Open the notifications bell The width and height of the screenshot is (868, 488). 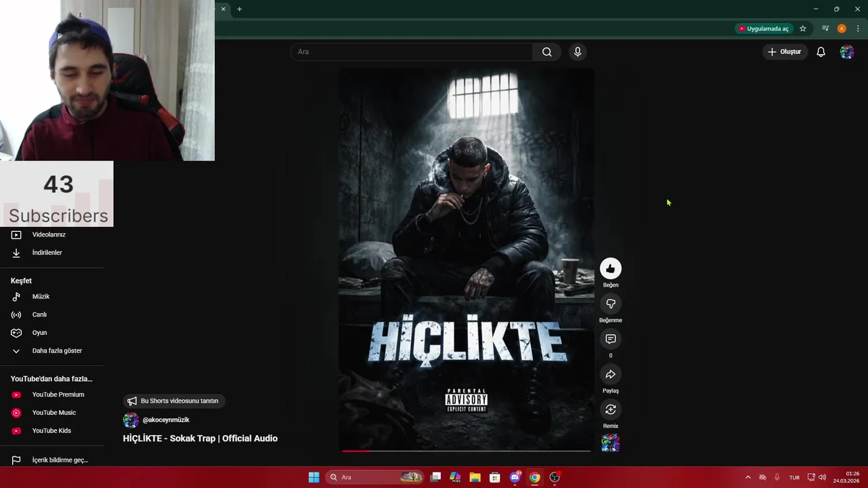821,52
